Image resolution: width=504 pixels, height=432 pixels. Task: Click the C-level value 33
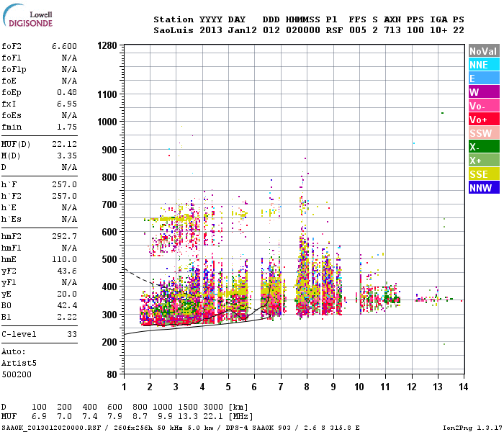72,334
